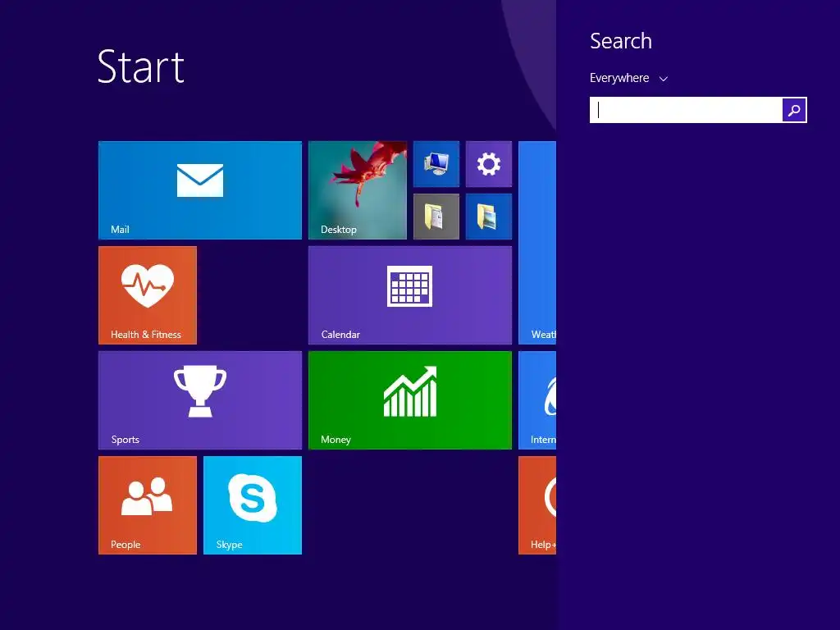840x630 pixels.
Task: Open the Pictures folder tile
Action: [489, 217]
